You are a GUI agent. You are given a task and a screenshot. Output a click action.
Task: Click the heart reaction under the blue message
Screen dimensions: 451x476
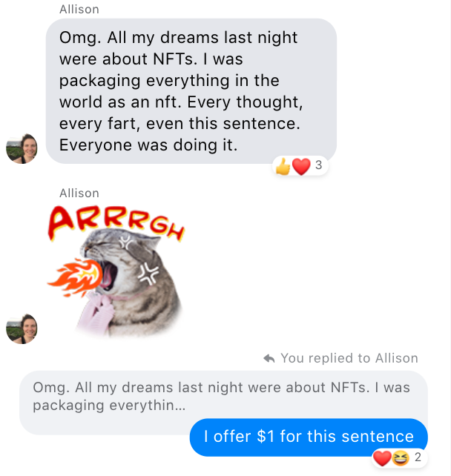pyautogui.click(x=382, y=457)
